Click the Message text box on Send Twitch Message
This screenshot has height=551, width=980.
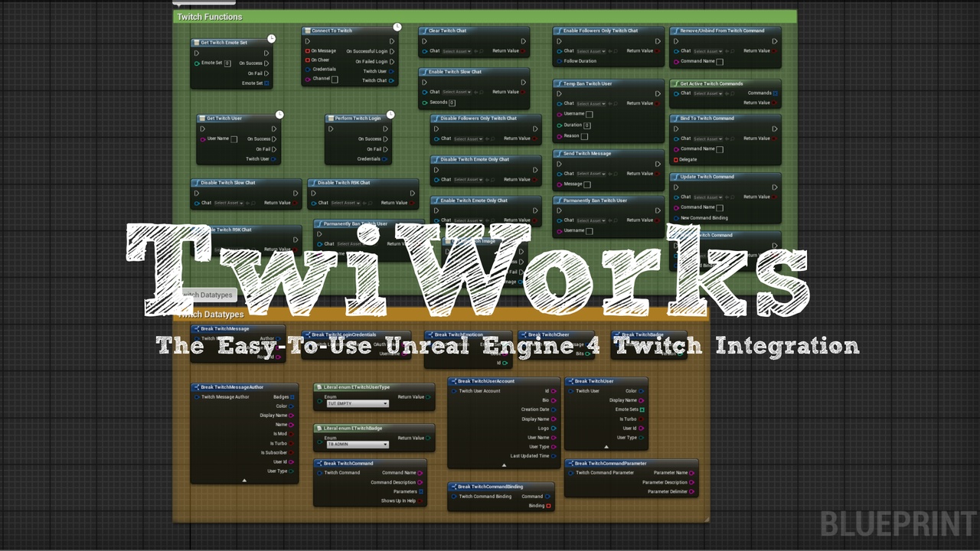[x=587, y=184]
